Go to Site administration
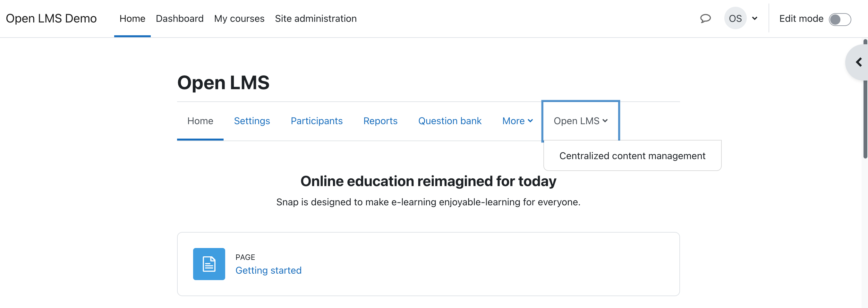 pyautogui.click(x=316, y=19)
